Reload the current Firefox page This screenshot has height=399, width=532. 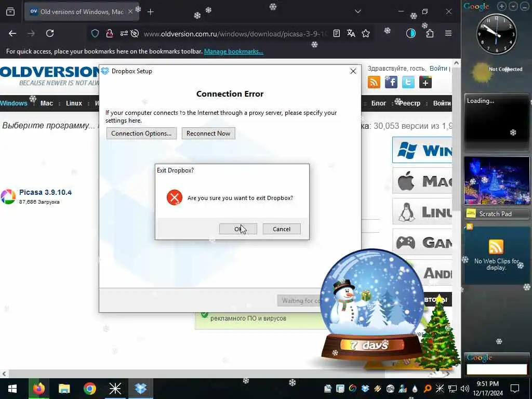point(50,33)
